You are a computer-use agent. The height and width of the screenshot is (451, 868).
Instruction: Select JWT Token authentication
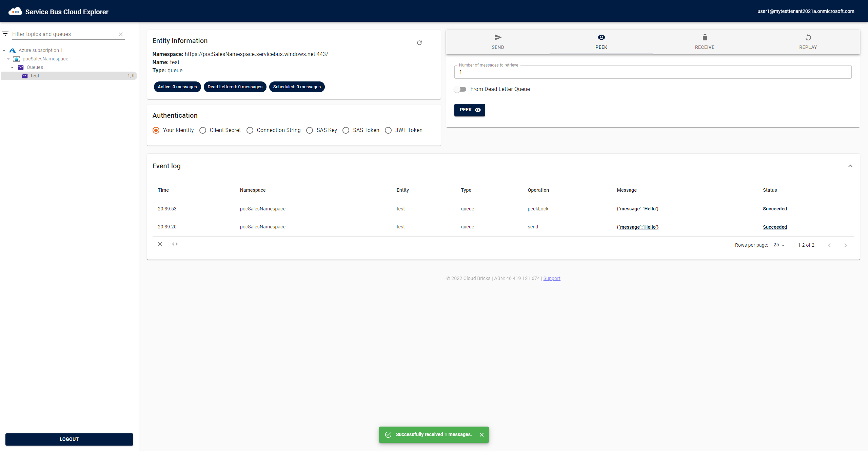point(388,130)
